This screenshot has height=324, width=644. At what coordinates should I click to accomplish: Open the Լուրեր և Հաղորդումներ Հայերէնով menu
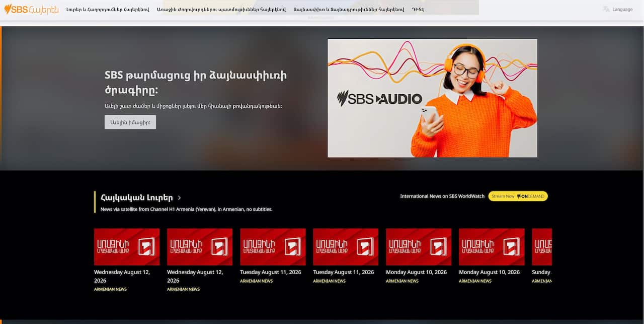tap(108, 10)
